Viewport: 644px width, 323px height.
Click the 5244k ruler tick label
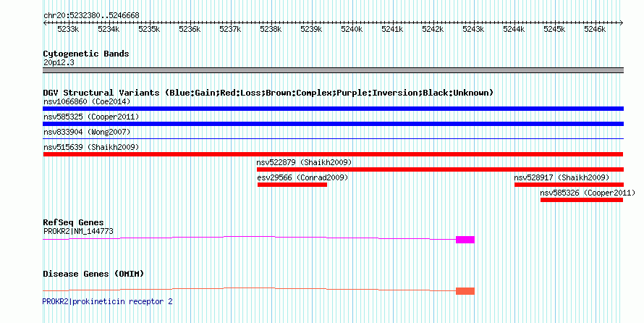(x=514, y=29)
